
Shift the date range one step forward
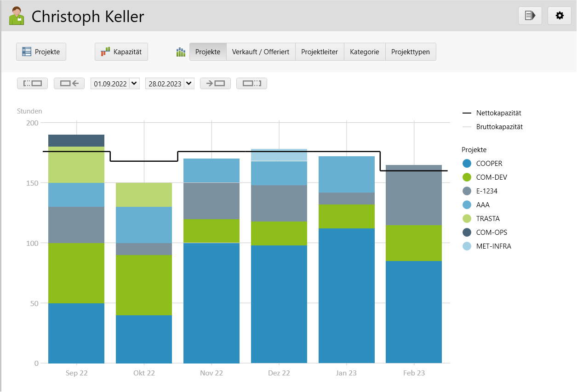pos(215,83)
